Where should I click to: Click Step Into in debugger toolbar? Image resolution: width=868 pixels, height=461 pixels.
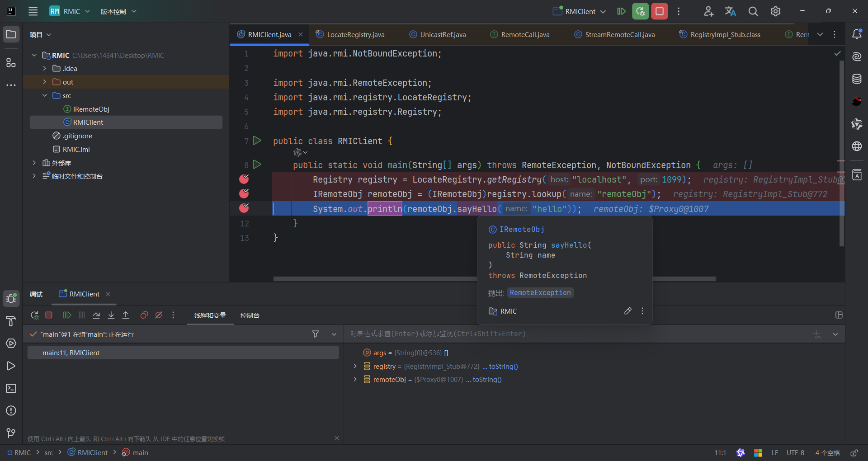pyautogui.click(x=111, y=315)
